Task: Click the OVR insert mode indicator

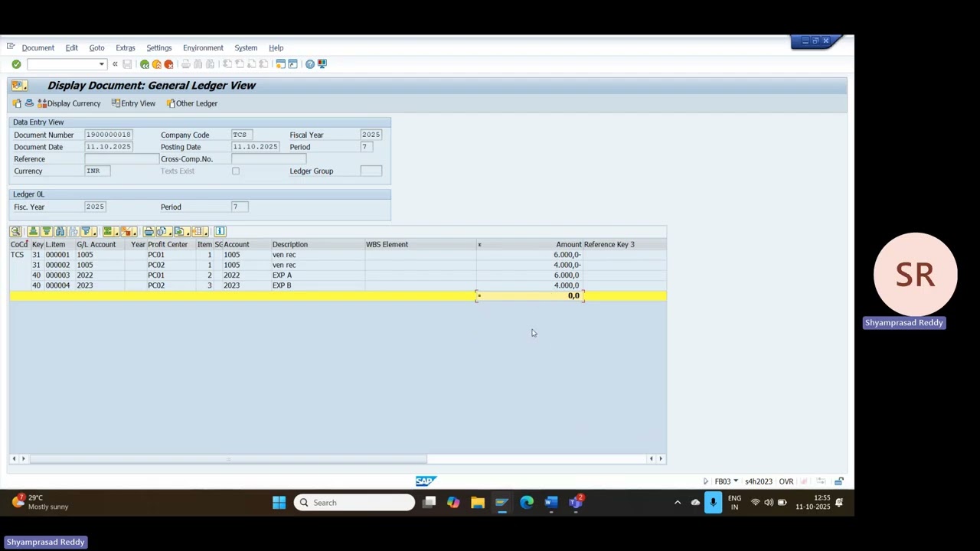Action: (786, 481)
